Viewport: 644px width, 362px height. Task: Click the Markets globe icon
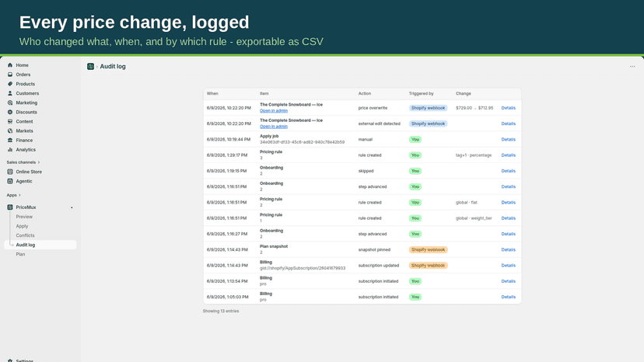click(x=10, y=131)
